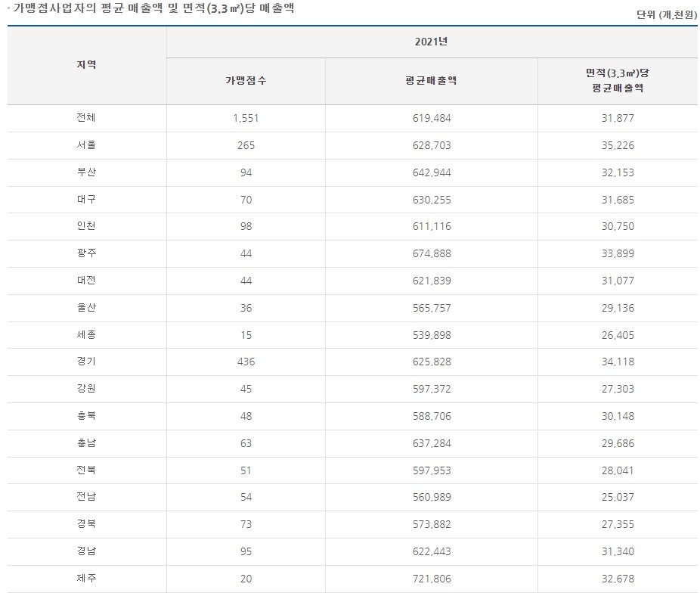
Task: Click the value 35,226
Action: [x=618, y=146]
